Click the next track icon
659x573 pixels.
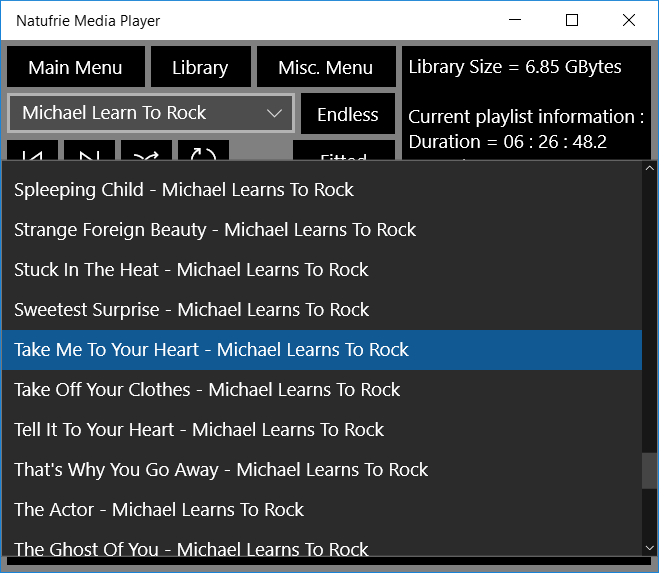pos(89,152)
